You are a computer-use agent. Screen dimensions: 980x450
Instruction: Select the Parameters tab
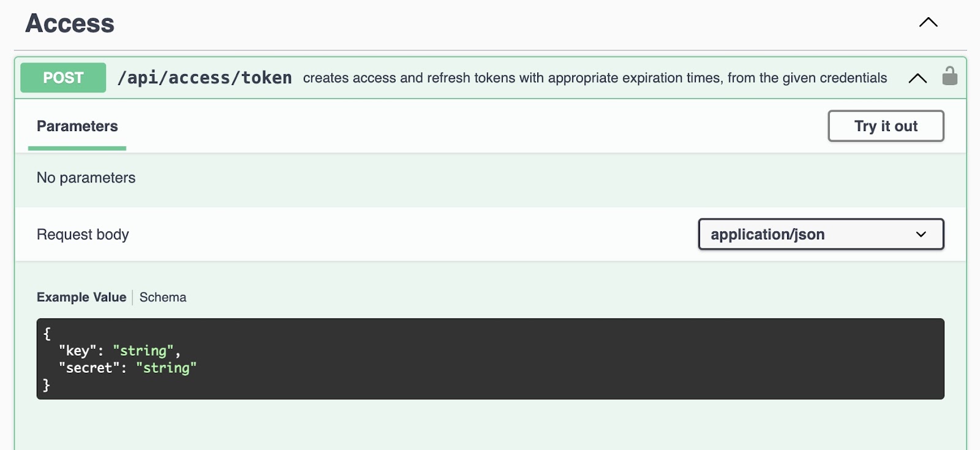point(77,126)
